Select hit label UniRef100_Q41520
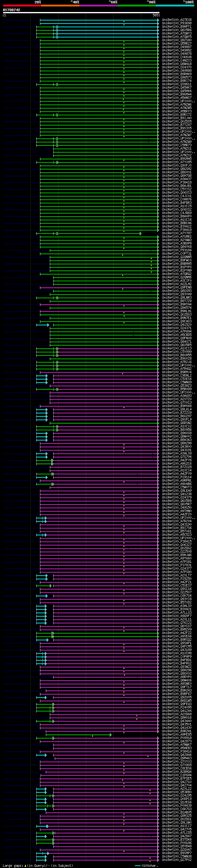The image size is (197, 868). tap(177, 325)
